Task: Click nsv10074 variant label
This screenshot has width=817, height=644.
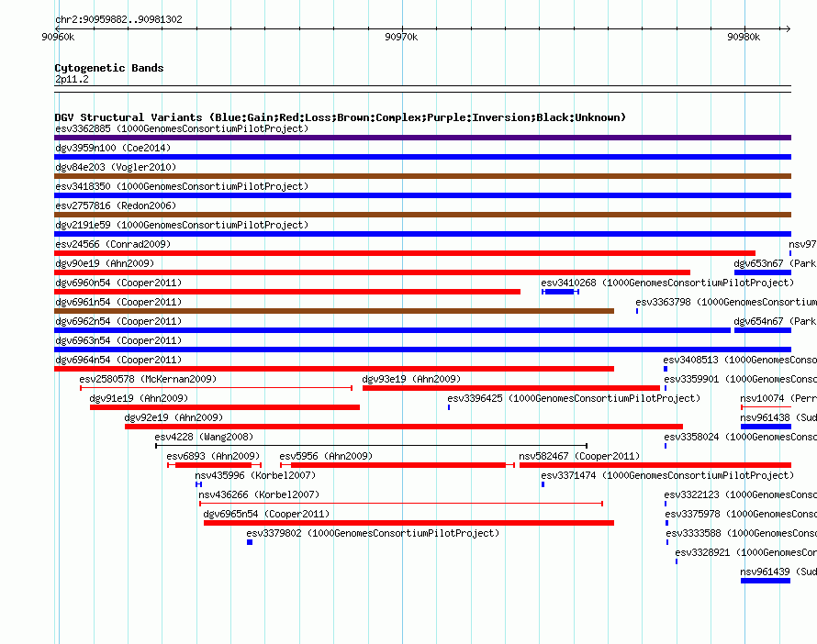Action: pyautogui.click(x=778, y=398)
